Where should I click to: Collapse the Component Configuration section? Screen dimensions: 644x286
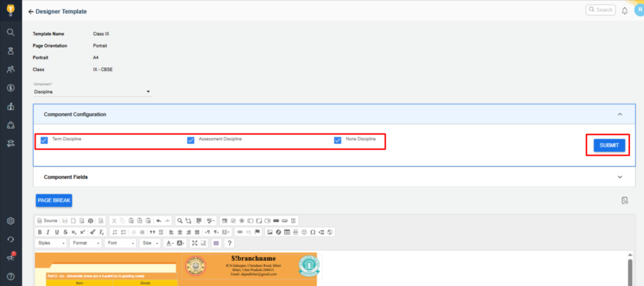click(x=619, y=114)
